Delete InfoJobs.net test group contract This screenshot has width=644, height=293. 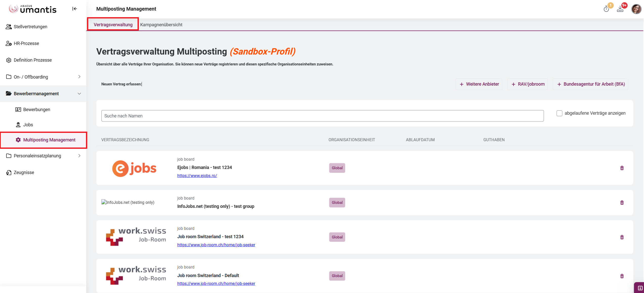tap(622, 203)
